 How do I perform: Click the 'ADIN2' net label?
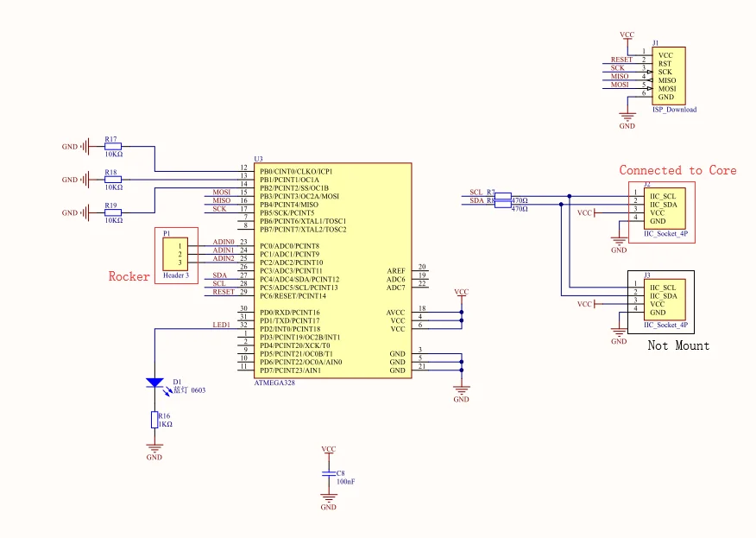click(224, 258)
